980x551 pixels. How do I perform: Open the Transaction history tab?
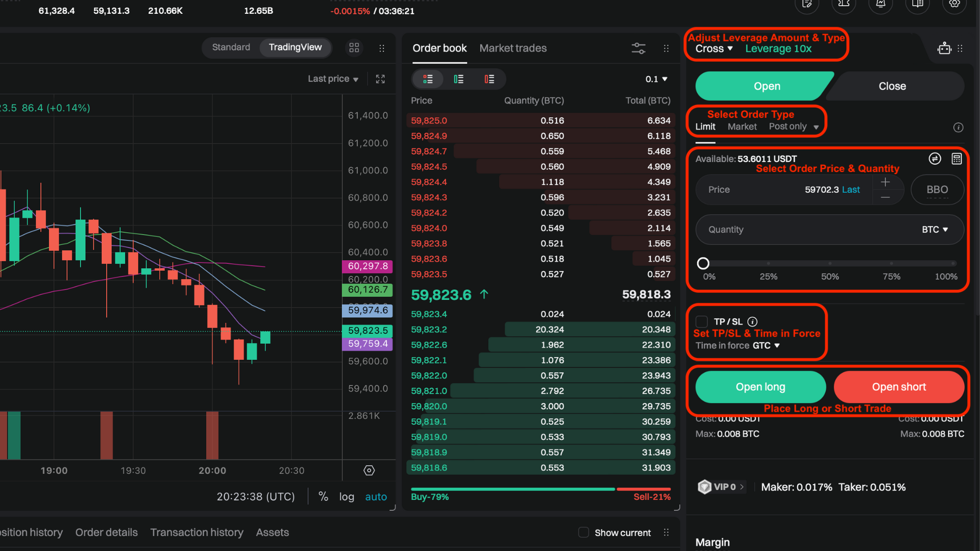[x=197, y=532]
